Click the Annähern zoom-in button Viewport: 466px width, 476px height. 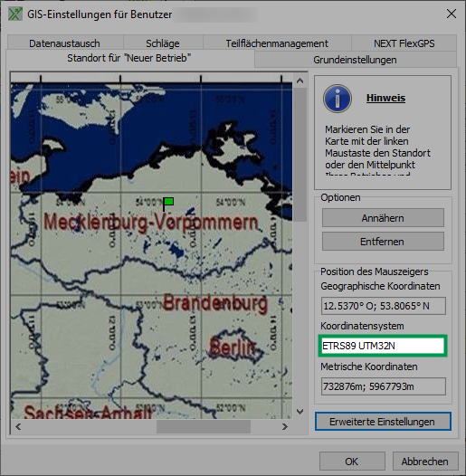(383, 218)
